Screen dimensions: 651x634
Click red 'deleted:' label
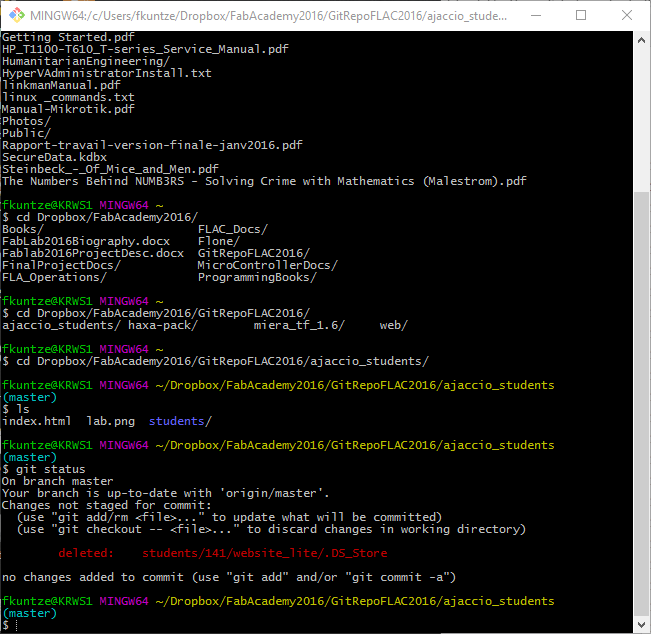coord(86,553)
